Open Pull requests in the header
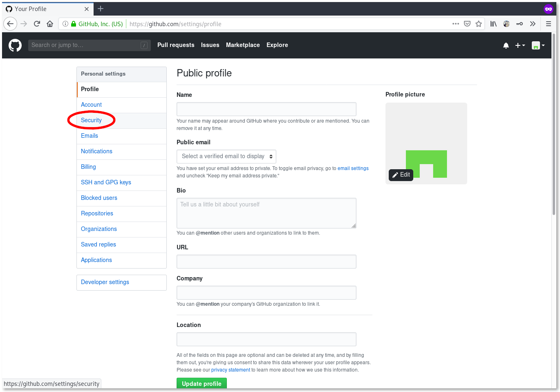Viewport: 560px width, 392px height. click(x=176, y=45)
